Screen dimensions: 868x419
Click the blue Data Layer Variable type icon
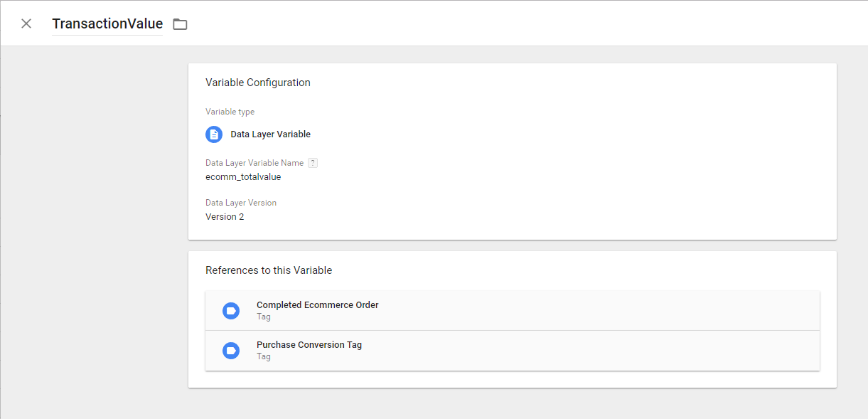[x=214, y=134]
